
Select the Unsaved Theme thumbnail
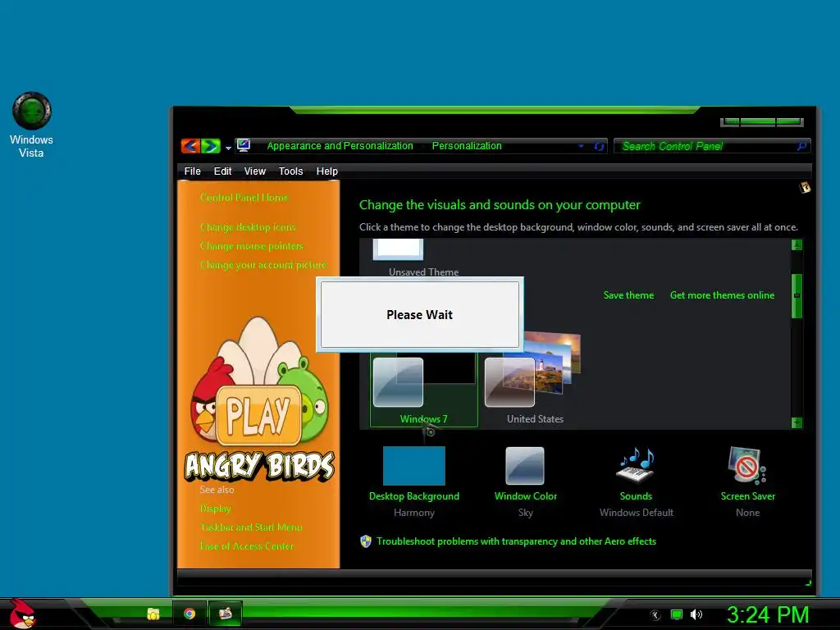(x=398, y=249)
